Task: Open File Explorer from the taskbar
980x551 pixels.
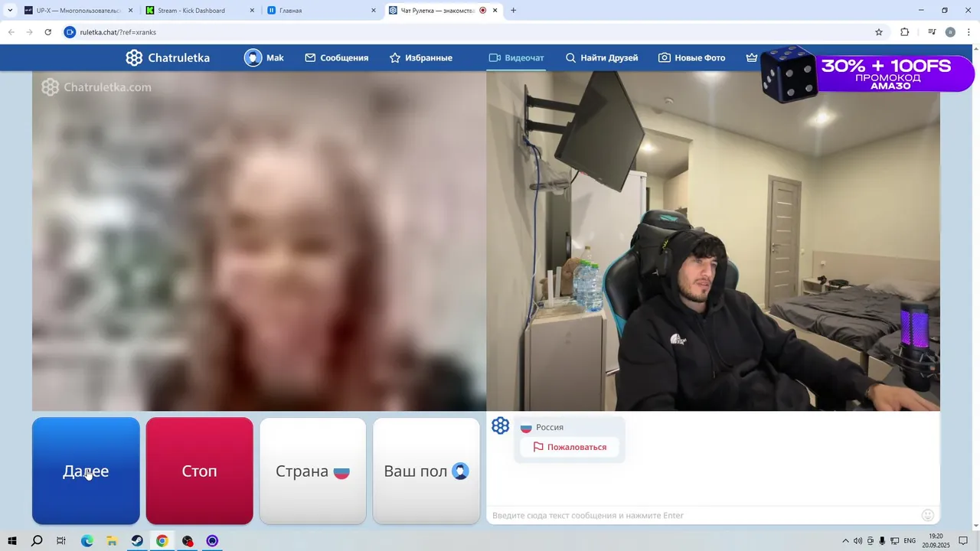Action: coord(112,541)
